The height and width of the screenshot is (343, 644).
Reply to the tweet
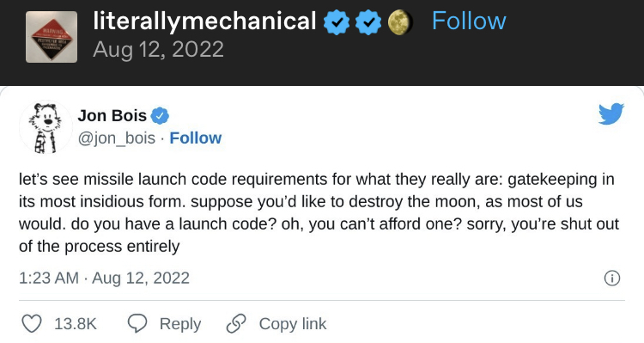pyautogui.click(x=164, y=324)
